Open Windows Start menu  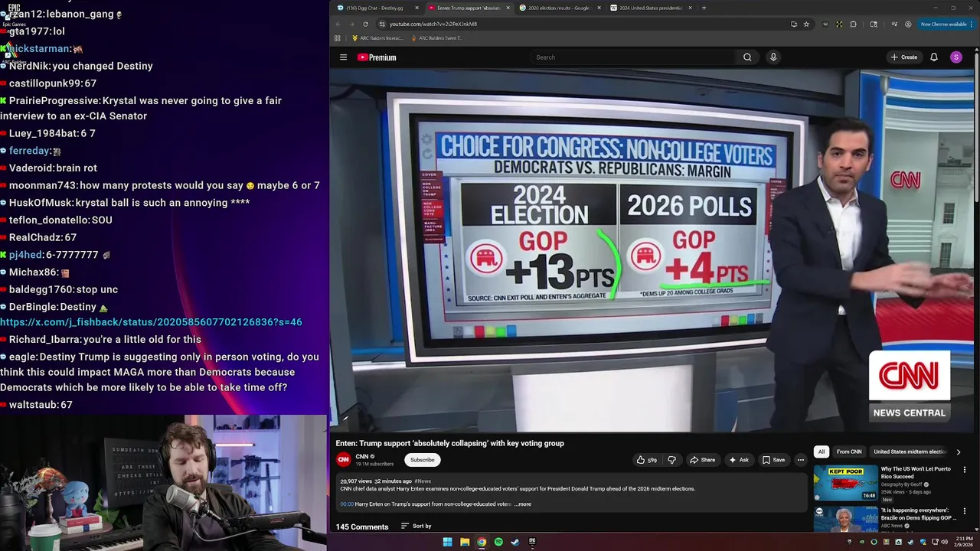point(448,543)
